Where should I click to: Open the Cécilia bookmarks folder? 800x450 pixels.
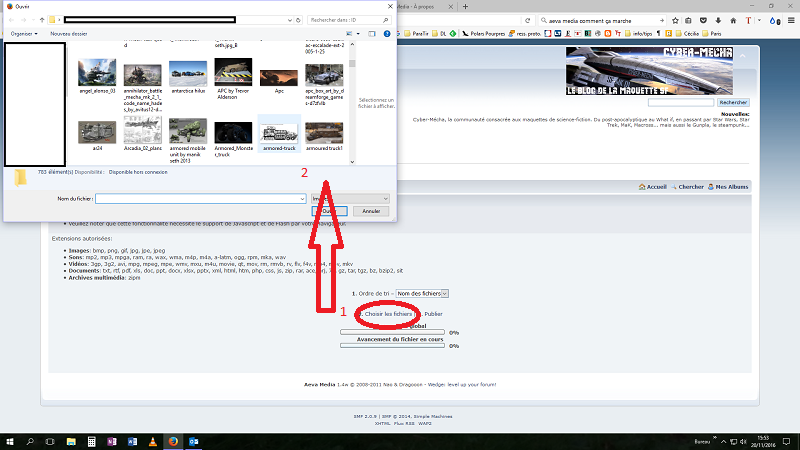[x=687, y=34]
